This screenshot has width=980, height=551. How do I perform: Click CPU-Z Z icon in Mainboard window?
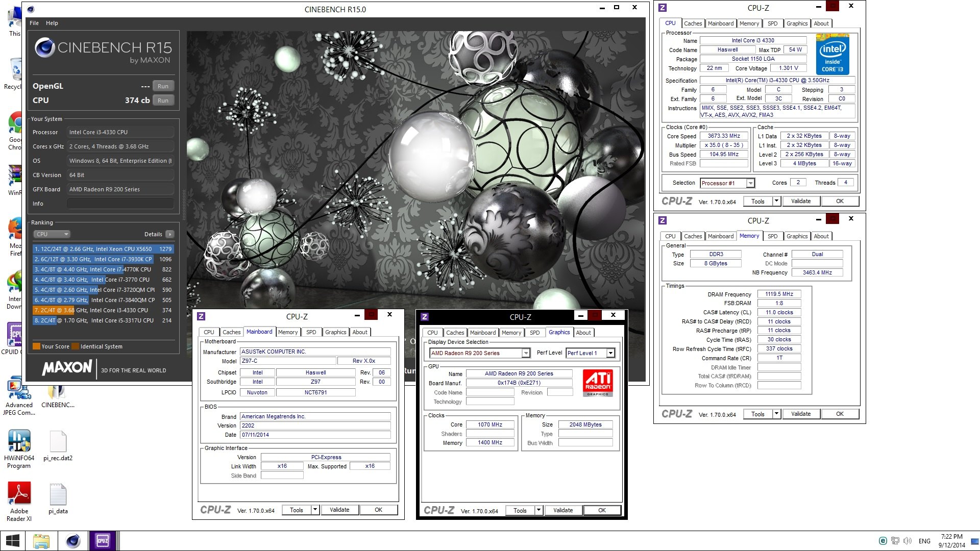pos(201,316)
